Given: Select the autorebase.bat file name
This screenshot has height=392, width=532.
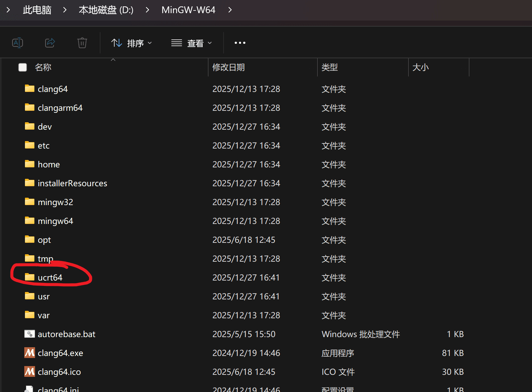Looking at the screenshot, I should (x=67, y=334).
